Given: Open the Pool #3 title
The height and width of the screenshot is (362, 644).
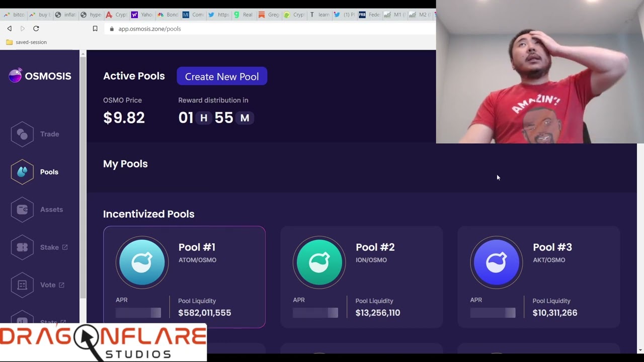Looking at the screenshot, I should tap(552, 247).
